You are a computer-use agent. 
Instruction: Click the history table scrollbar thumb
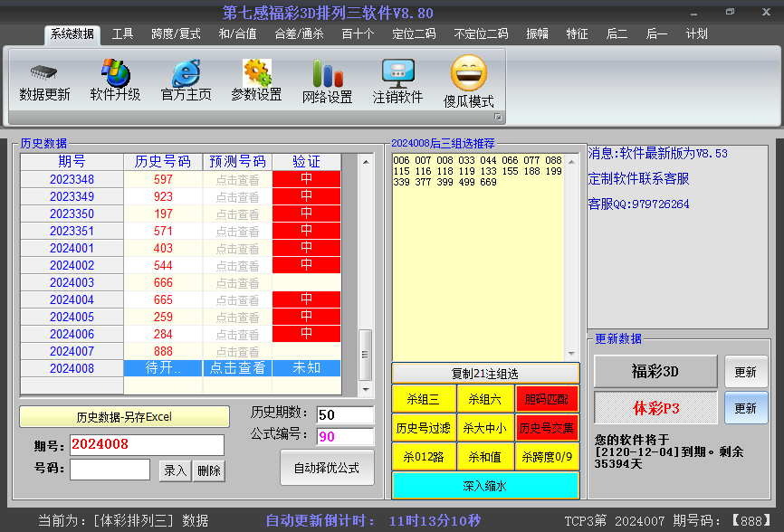366,355
